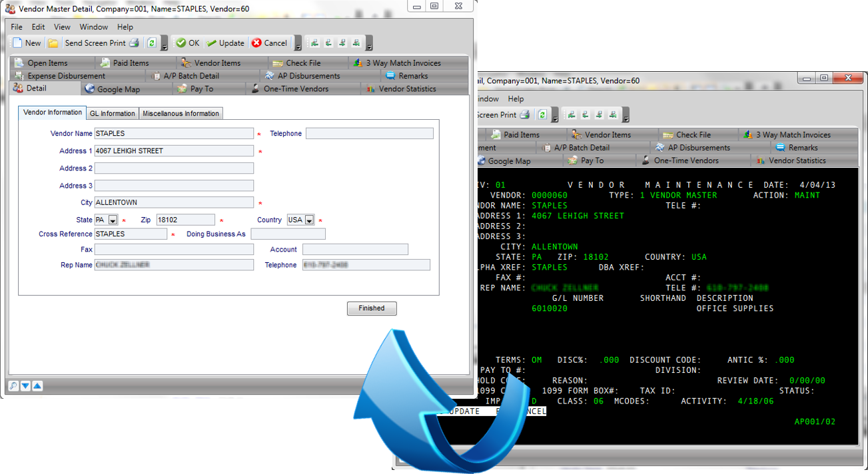Click G/L number 6010020 in terminal window
The height and width of the screenshot is (474, 868).
[x=550, y=309]
